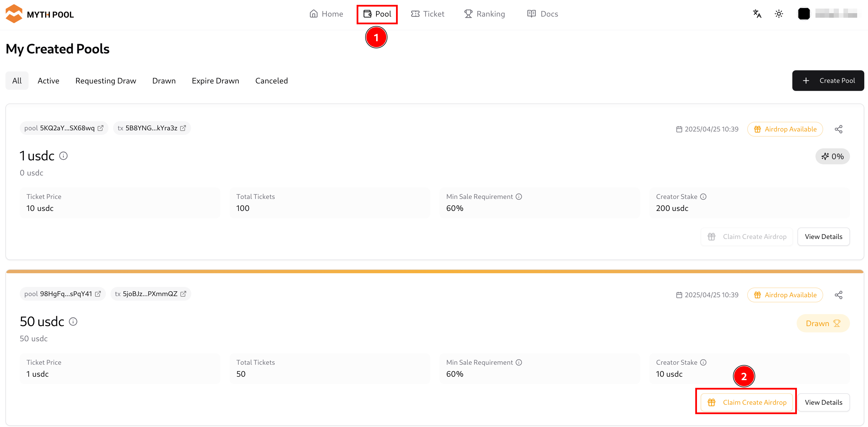Open tx 5joBJz...PXmmQZ external link

(x=183, y=294)
